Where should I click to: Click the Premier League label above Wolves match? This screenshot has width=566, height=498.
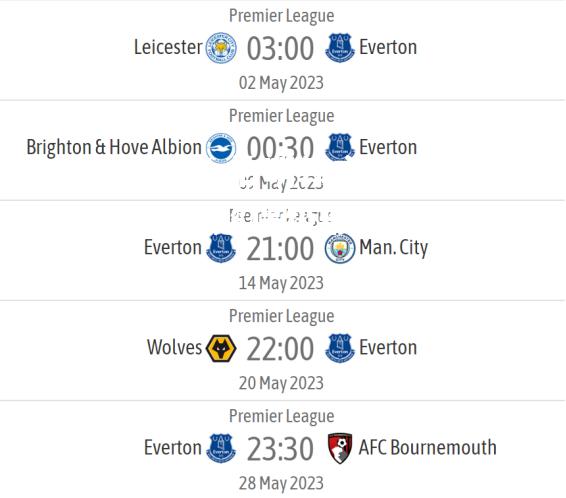point(282,316)
